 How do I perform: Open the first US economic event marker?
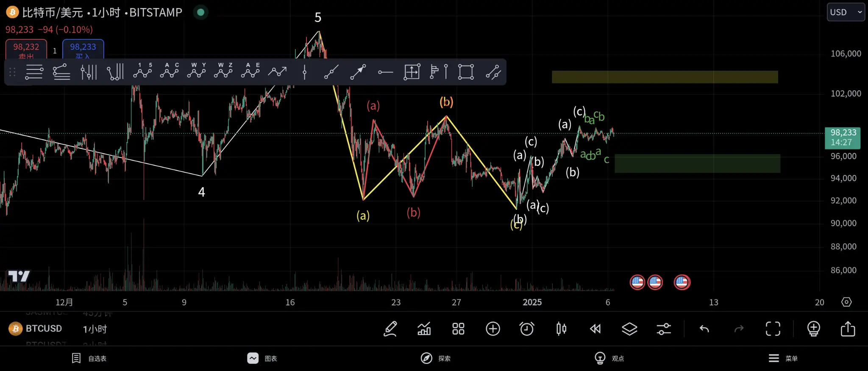637,282
